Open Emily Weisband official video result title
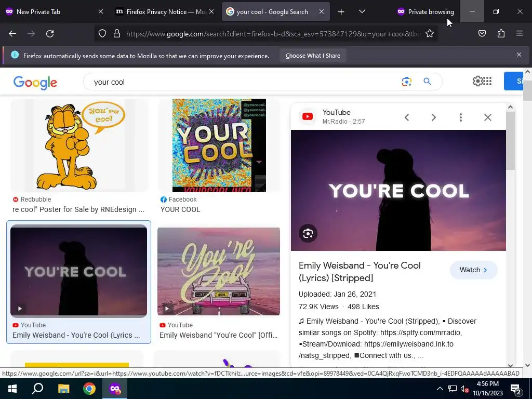 pyautogui.click(x=219, y=335)
